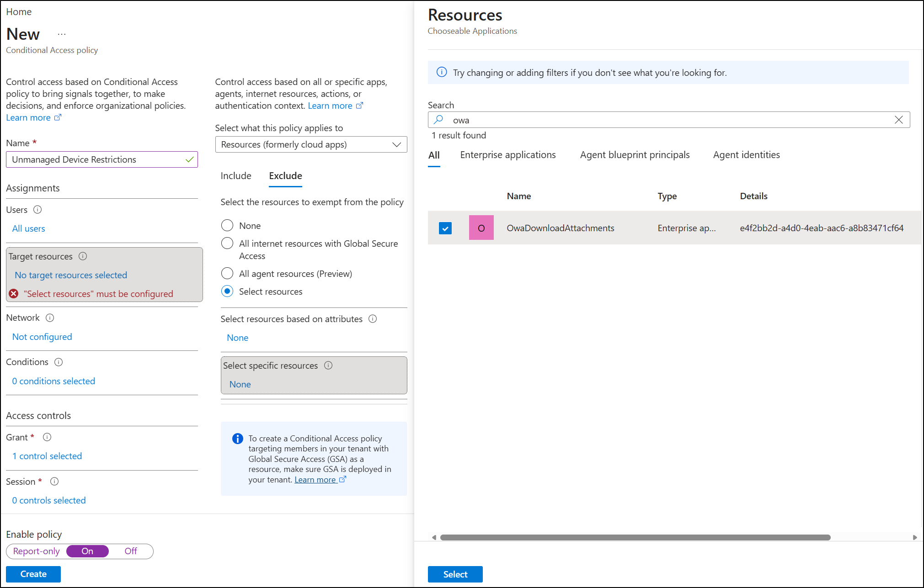
Task: Set Enable policy to On
Action: (x=87, y=551)
